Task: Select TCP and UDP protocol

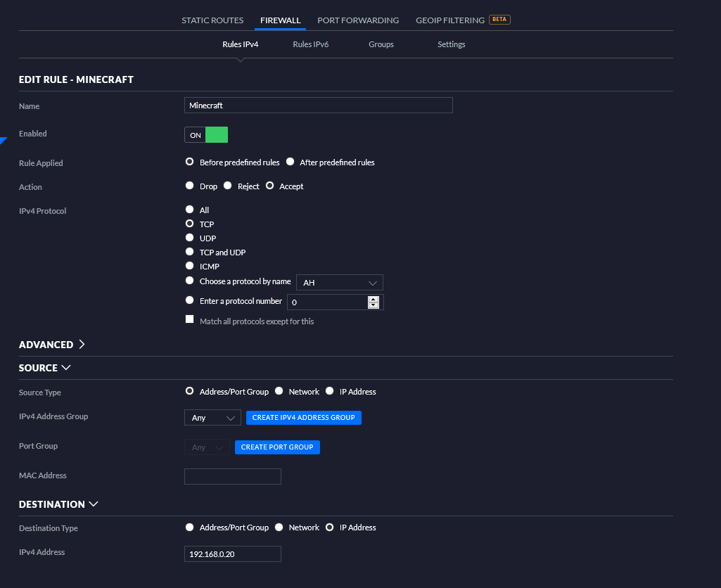Action: click(189, 252)
